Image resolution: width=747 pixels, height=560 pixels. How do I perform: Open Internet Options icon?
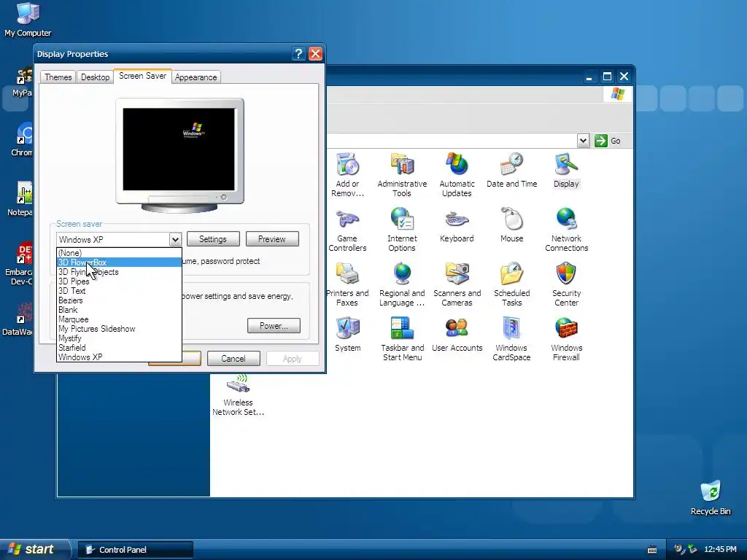(402, 230)
